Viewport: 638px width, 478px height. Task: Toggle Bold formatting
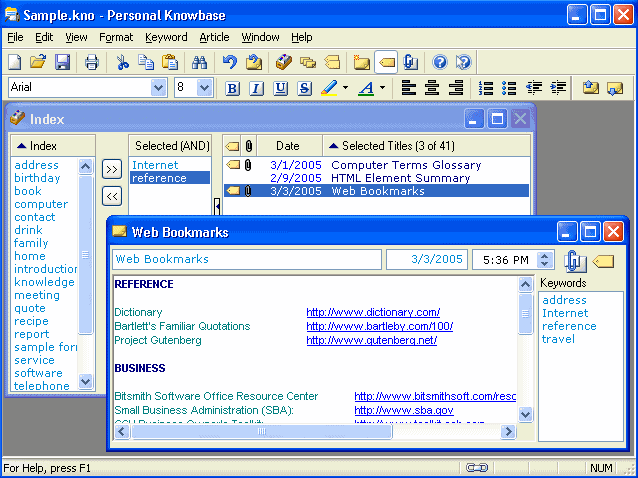tap(232, 88)
